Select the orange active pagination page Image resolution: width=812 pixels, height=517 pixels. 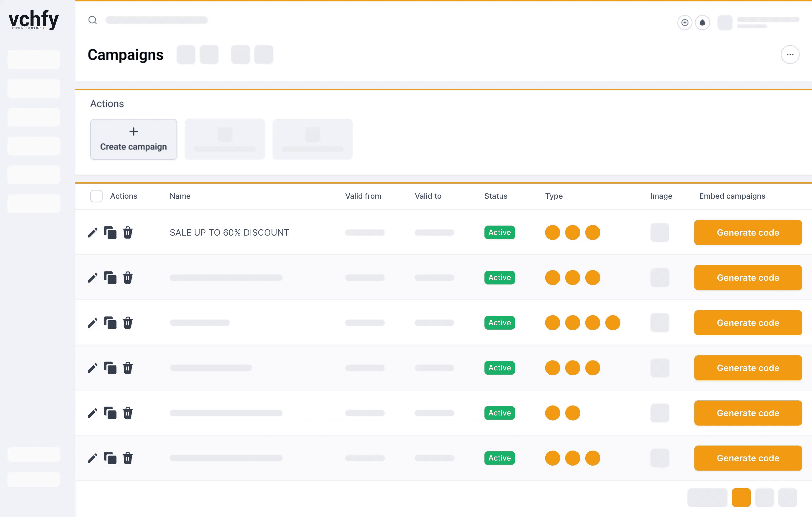(741, 497)
